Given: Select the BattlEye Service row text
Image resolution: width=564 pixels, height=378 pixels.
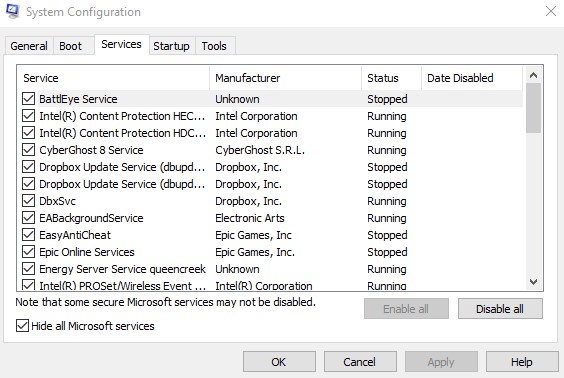Looking at the screenshot, I should [78, 99].
